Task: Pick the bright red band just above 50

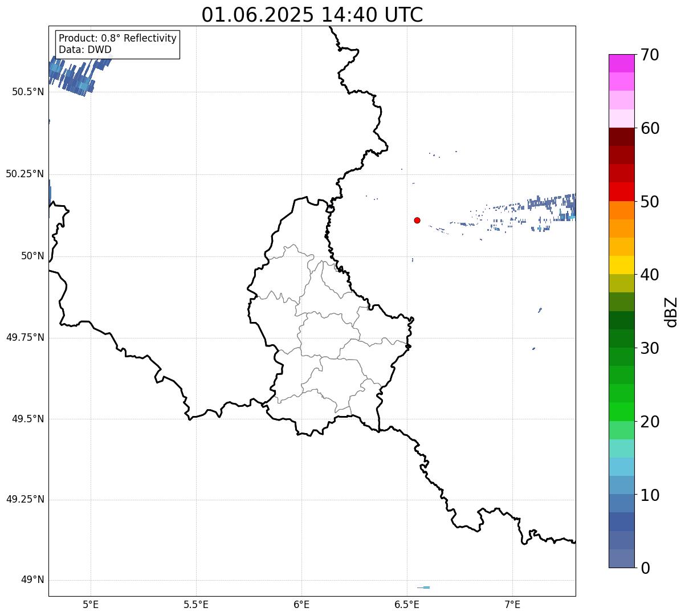Action: [x=622, y=192]
